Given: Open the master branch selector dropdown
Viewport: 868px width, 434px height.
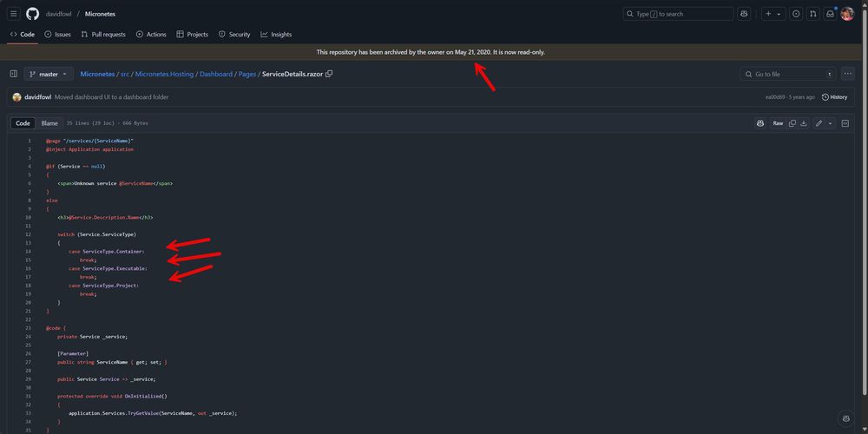Looking at the screenshot, I should [x=48, y=74].
